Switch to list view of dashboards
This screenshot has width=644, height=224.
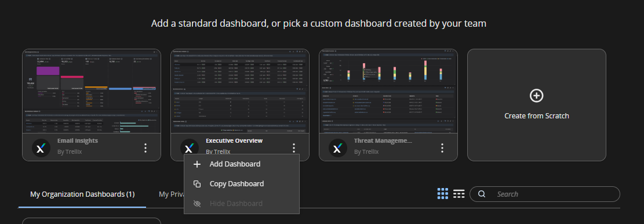pyautogui.click(x=459, y=194)
